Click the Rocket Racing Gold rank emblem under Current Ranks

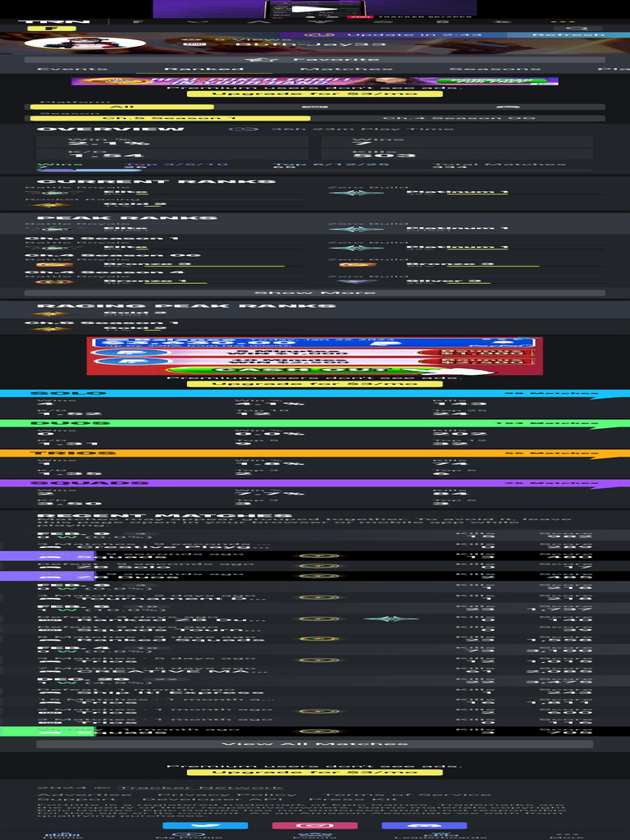[51, 204]
